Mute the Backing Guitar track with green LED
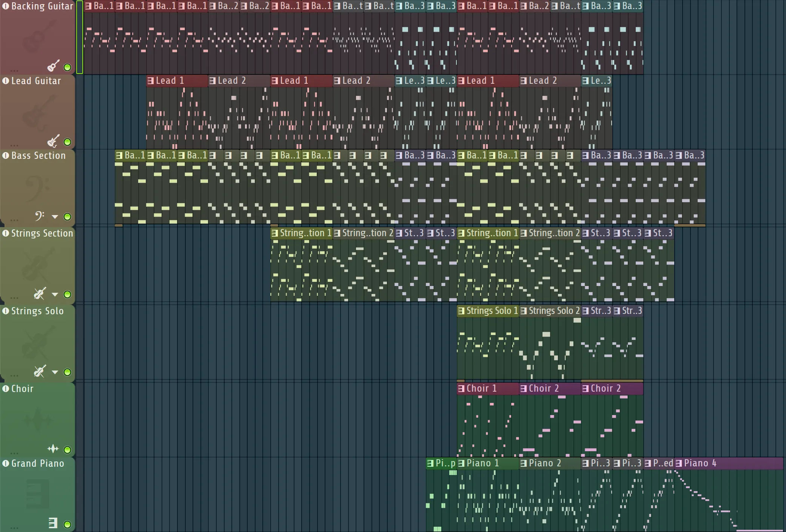786x532 pixels. (68, 67)
